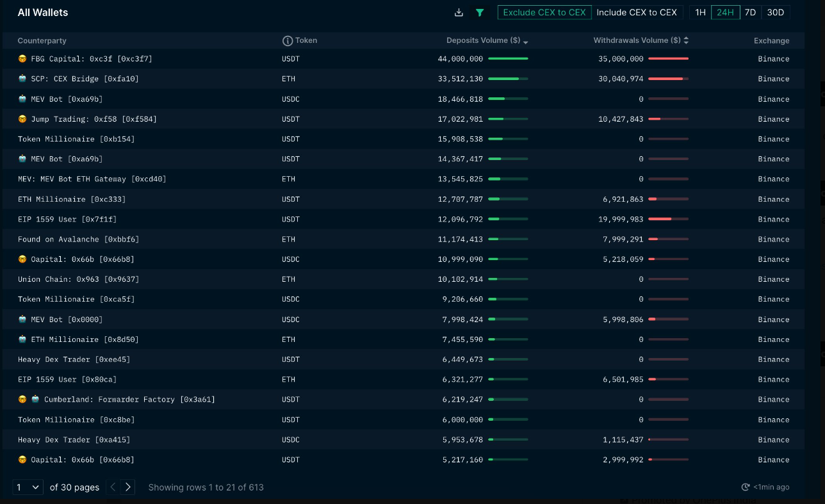The height and width of the screenshot is (504, 825).
Task: Click the robot icon beside ETH Millionaire [0x8d50]
Action: pyautogui.click(x=22, y=339)
